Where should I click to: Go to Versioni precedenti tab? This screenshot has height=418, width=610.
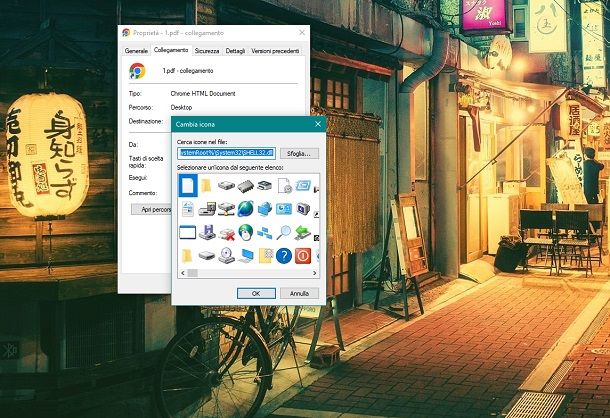pos(275,51)
